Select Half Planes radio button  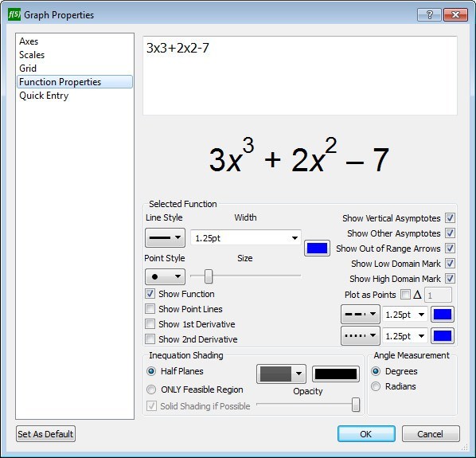coord(151,371)
